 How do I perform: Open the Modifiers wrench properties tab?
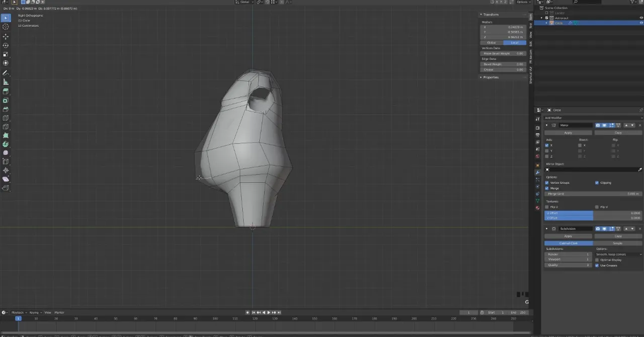point(537,173)
